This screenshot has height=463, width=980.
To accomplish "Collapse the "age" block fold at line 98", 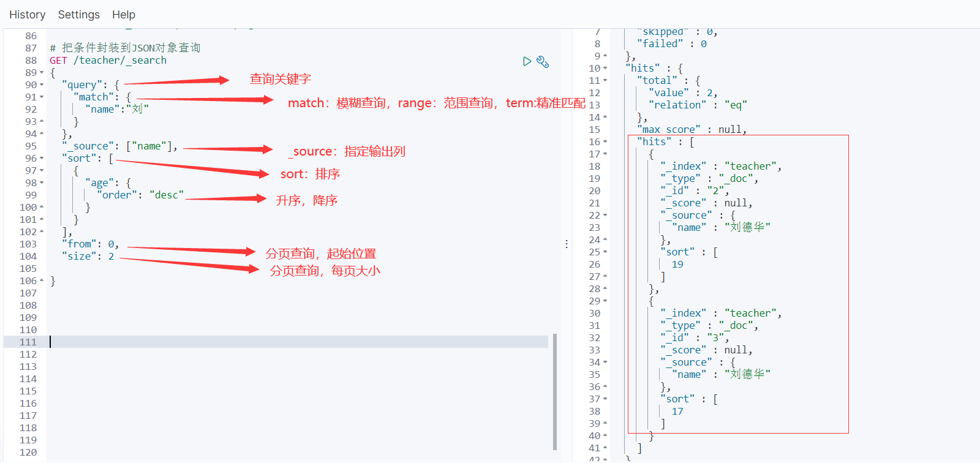I will 42,183.
